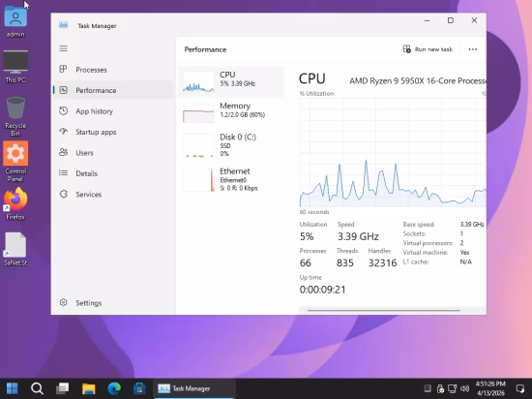Open the three-dot more options menu
The width and height of the screenshot is (532, 399).
[473, 49]
